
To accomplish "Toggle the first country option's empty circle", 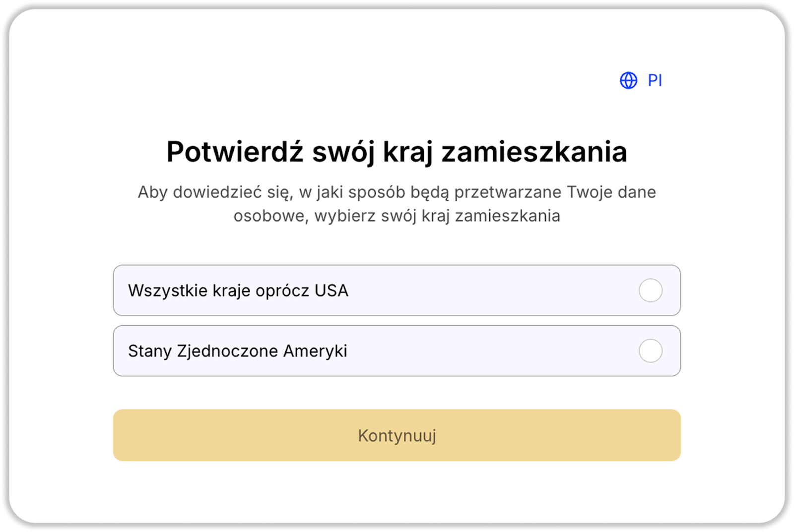I will [650, 291].
